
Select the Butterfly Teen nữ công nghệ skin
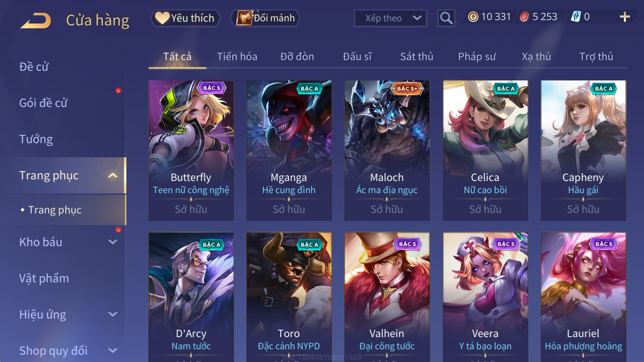(191, 150)
